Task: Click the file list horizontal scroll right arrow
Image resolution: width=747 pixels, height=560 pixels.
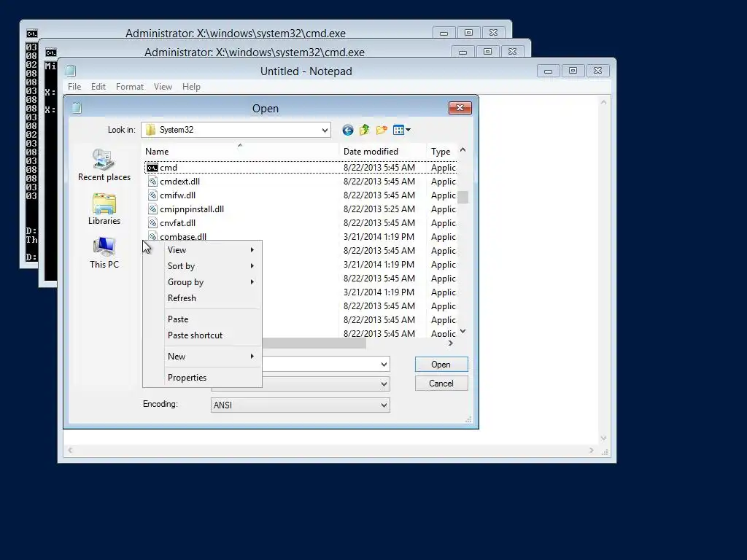Action: click(451, 343)
